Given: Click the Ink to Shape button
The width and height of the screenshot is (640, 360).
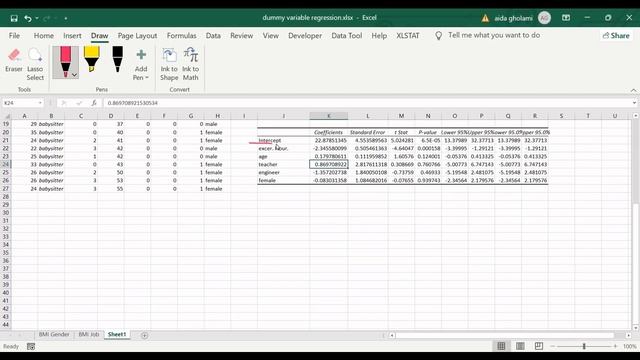Looking at the screenshot, I should coord(169,64).
